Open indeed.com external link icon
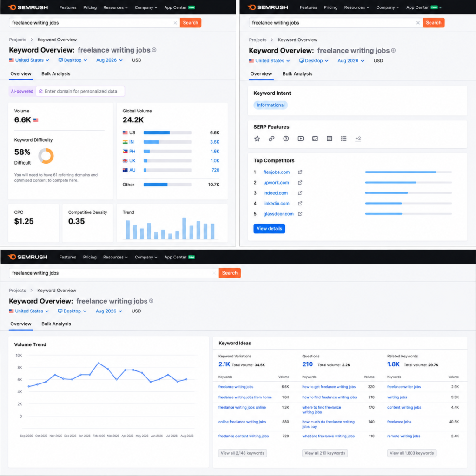The height and width of the screenshot is (476, 476). click(x=300, y=193)
